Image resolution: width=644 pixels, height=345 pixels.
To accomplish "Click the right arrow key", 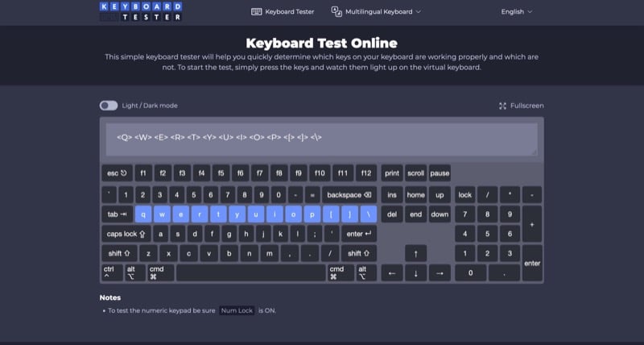I will coord(440,272).
